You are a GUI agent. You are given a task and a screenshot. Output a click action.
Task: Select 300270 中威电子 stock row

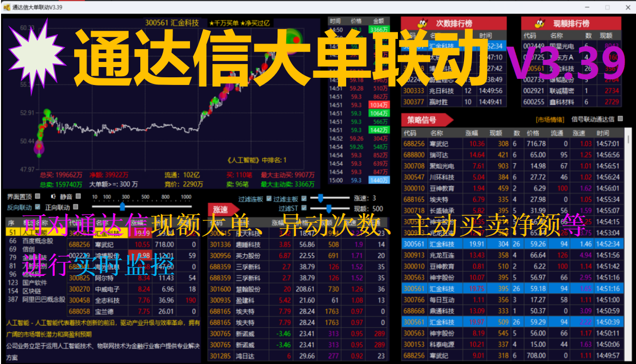pyautogui.click(x=133, y=289)
